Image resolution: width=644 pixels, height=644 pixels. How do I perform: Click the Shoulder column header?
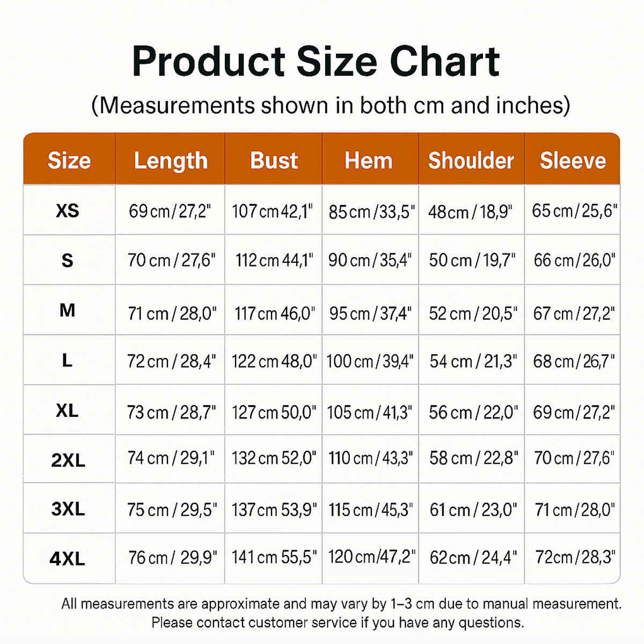click(x=471, y=160)
